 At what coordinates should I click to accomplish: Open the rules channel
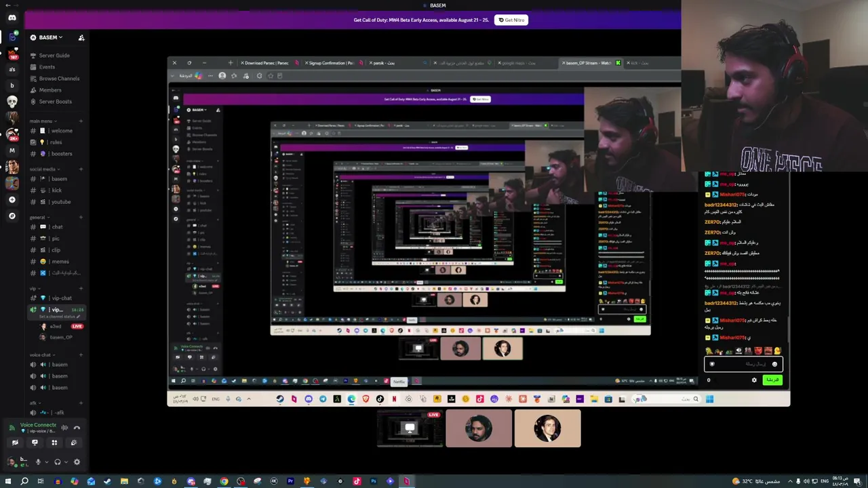pos(57,142)
